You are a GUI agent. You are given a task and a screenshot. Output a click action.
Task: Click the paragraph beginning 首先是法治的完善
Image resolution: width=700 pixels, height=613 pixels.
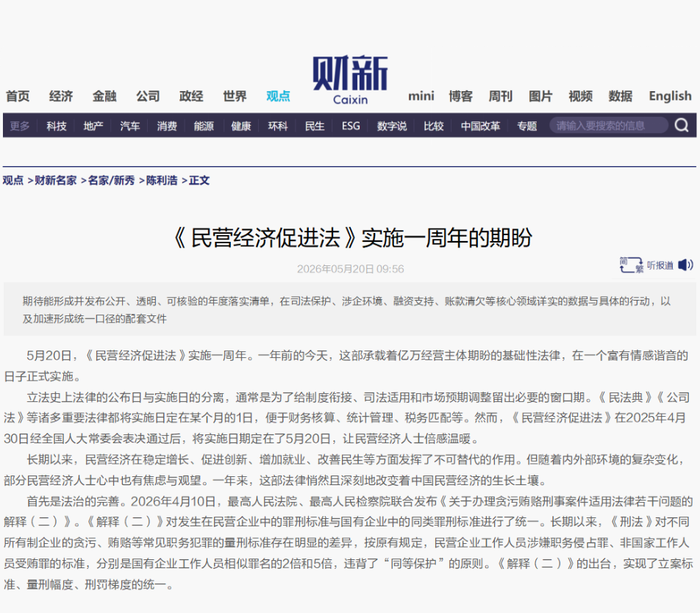coord(349,542)
